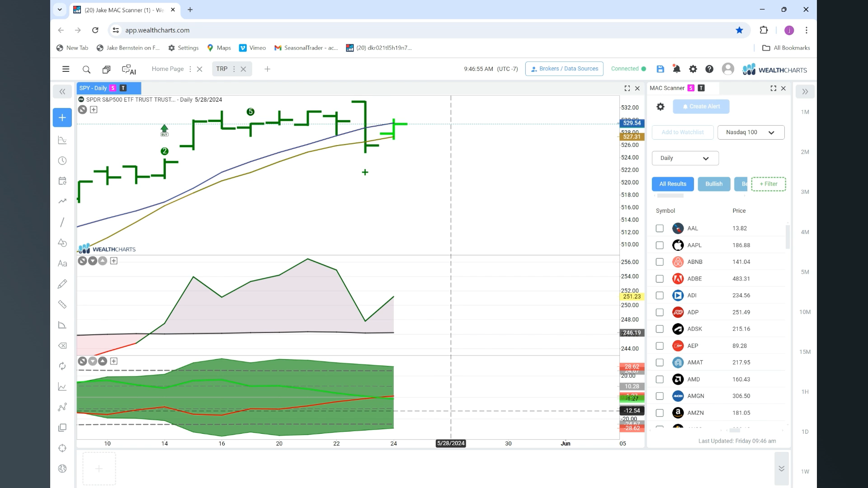The height and width of the screenshot is (488, 868).
Task: Click the Add to Watchlist button
Action: [683, 132]
